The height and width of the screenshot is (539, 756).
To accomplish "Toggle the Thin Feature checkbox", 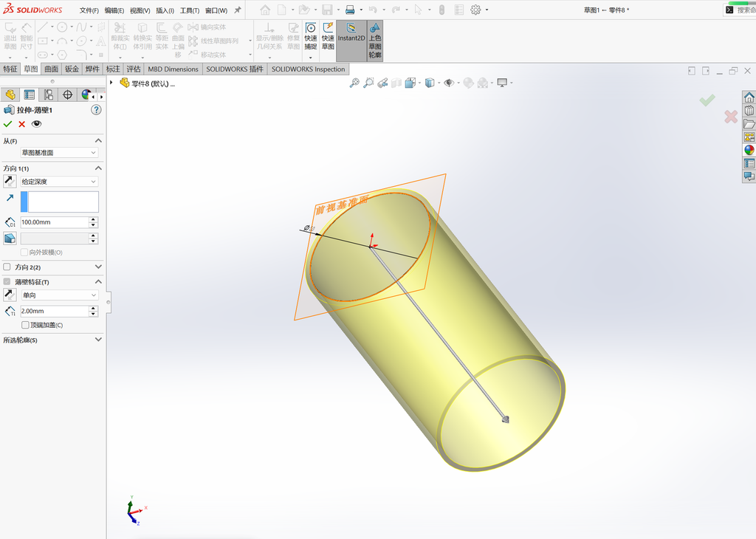I will tap(7, 281).
